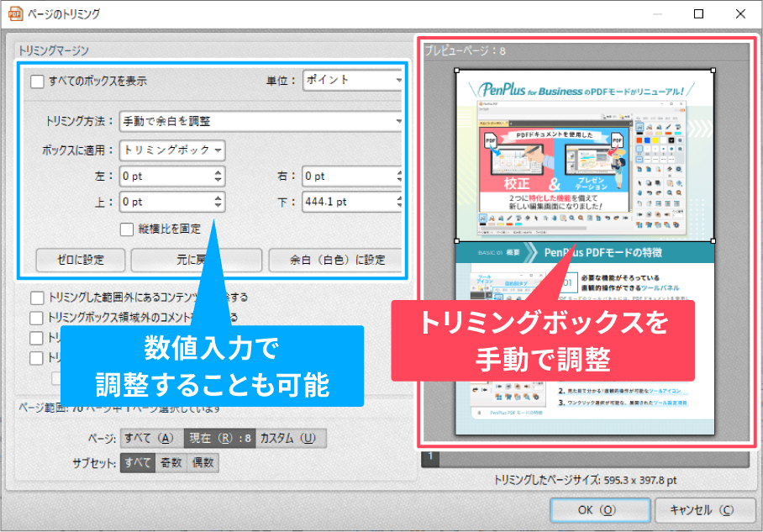Select page range カスタム (U)
The height and width of the screenshot is (532, 763).
pos(291,439)
